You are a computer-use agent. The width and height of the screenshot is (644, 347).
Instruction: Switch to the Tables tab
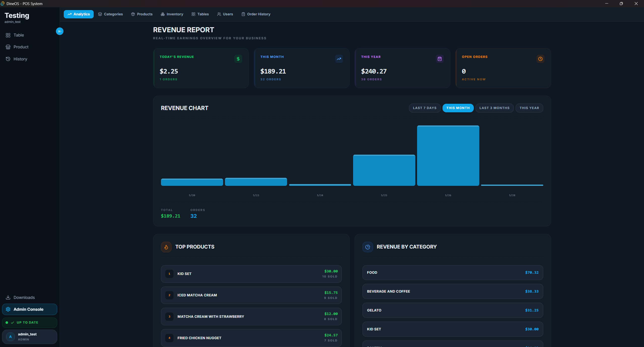click(x=200, y=14)
